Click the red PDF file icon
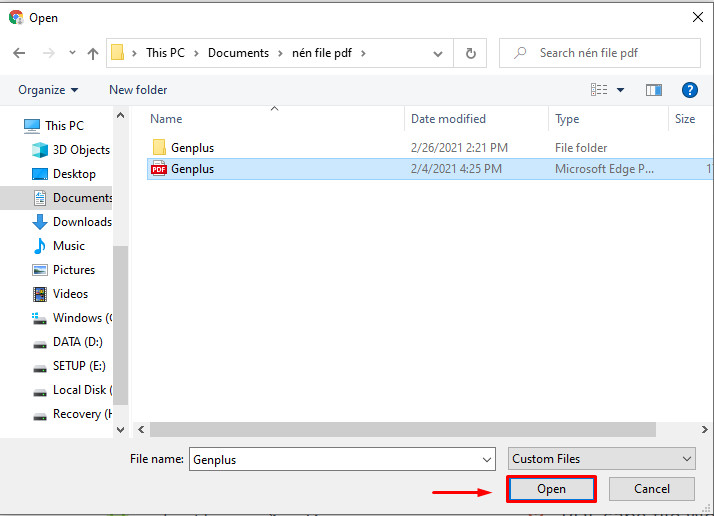 point(159,169)
